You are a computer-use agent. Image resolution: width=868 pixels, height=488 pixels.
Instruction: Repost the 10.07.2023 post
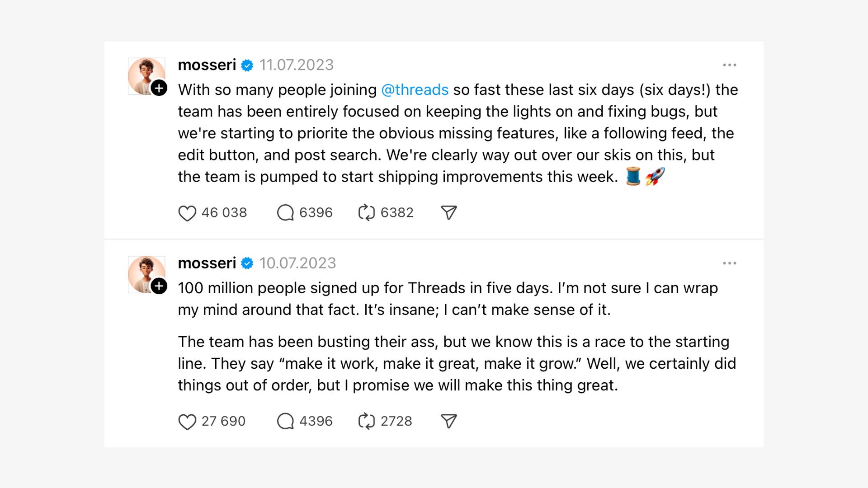click(366, 422)
